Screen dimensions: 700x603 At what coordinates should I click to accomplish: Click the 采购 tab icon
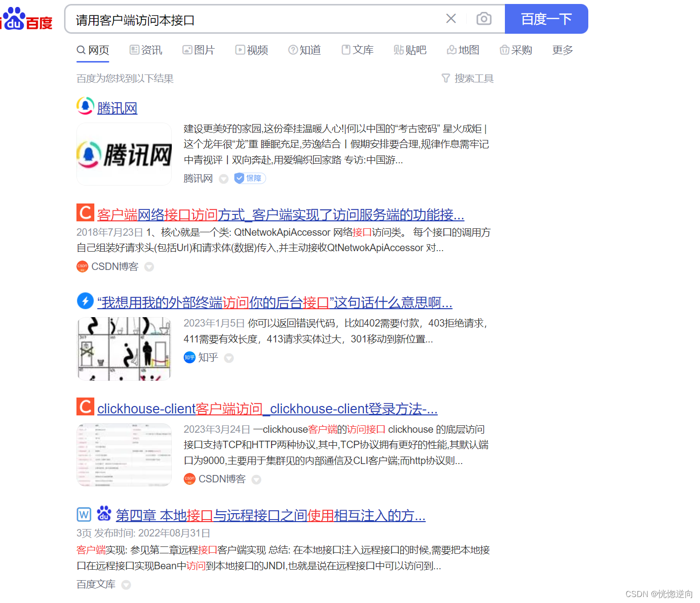pyautogui.click(x=504, y=50)
